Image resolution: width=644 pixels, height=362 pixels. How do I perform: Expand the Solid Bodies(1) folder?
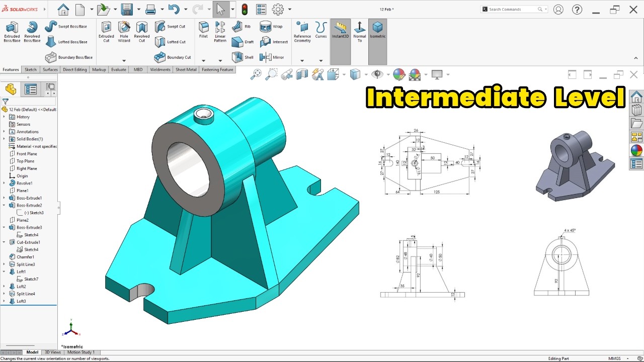pos(4,139)
